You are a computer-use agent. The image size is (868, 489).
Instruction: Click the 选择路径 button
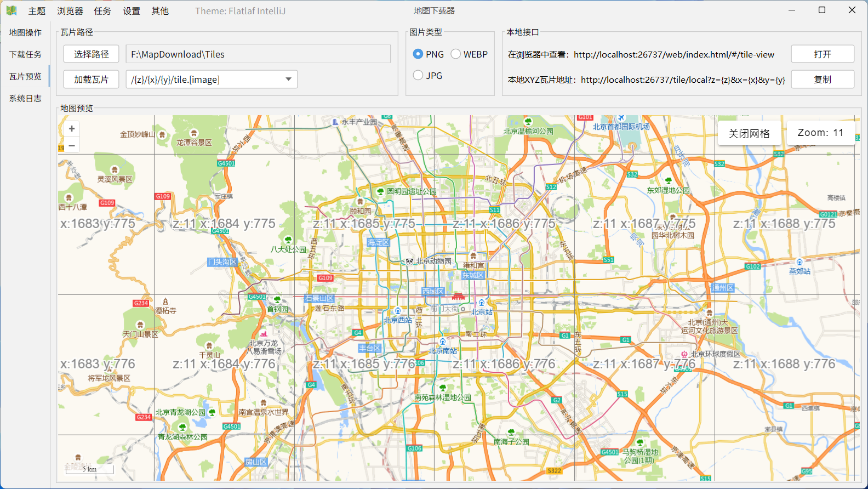click(x=92, y=54)
